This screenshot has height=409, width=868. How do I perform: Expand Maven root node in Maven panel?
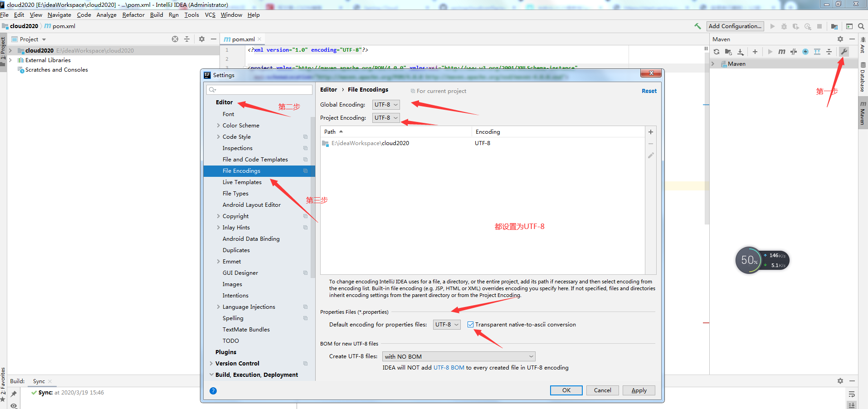click(713, 64)
